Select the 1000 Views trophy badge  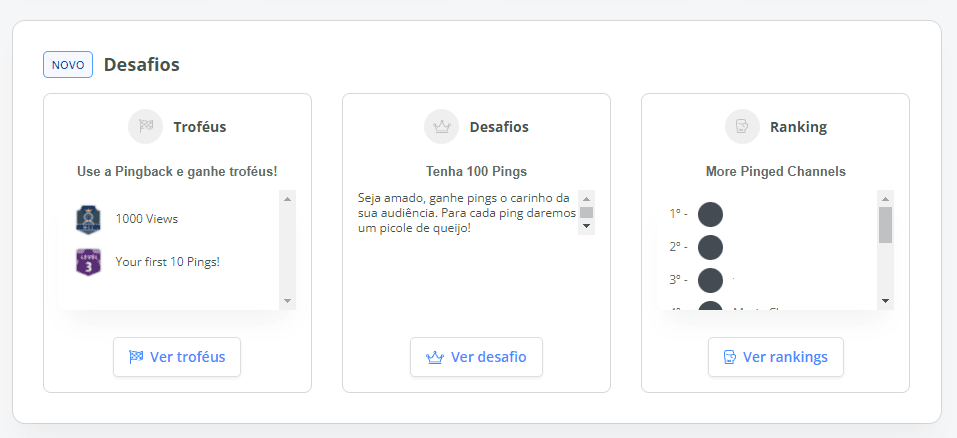point(89,218)
